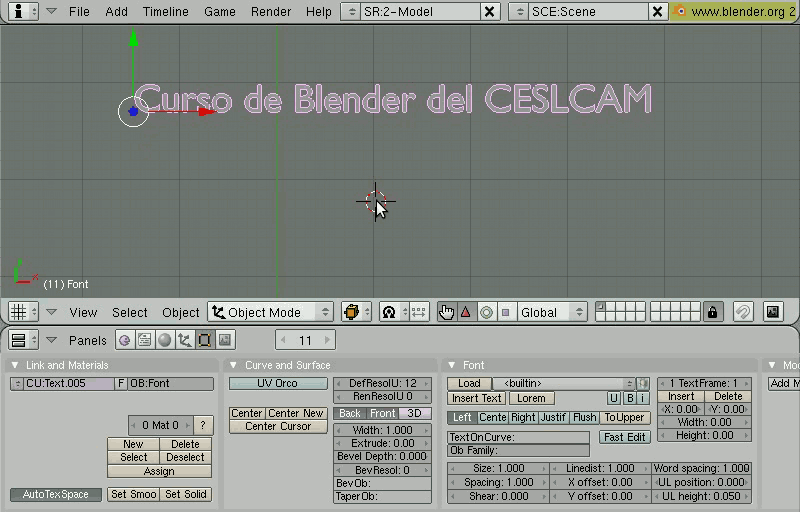Image resolution: width=800 pixels, height=512 pixels.
Task: Toggle italic i text style
Action: click(643, 398)
